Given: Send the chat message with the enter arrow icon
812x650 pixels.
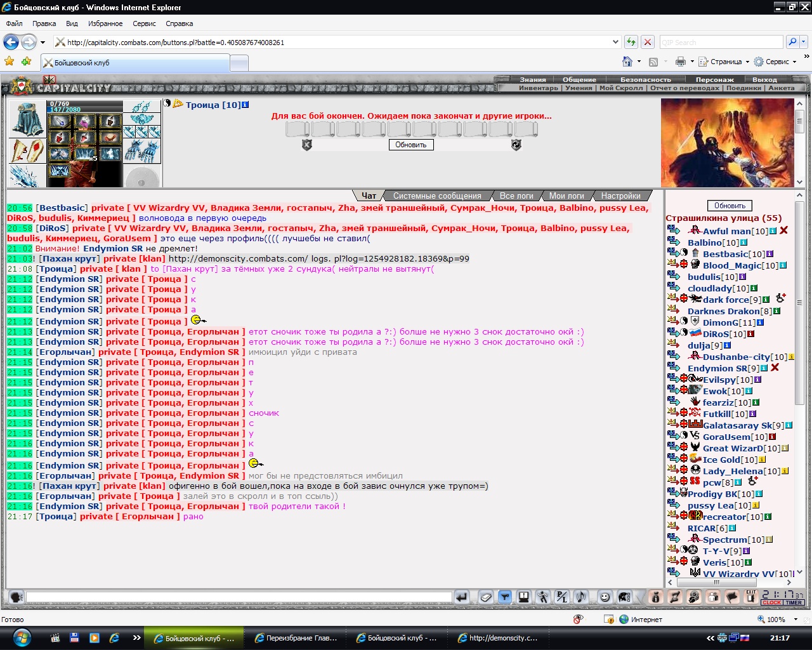Looking at the screenshot, I should point(462,597).
